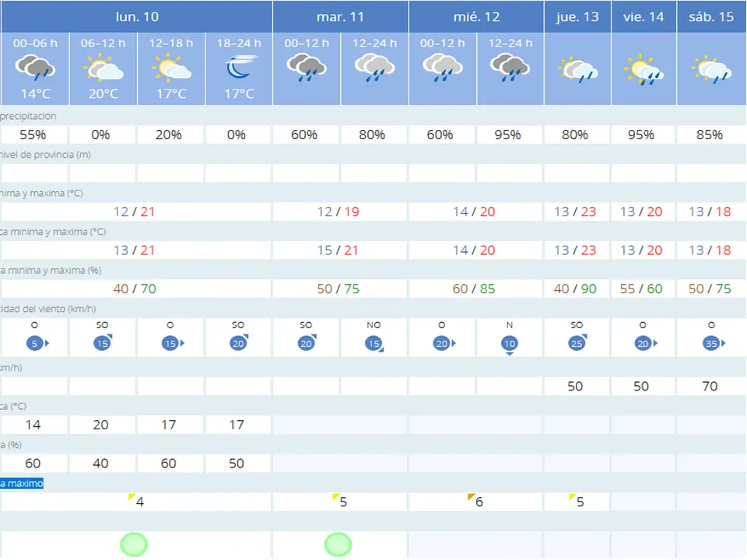This screenshot has width=747, height=560.
Task: Select the lun. 10 day header
Action: point(137,16)
